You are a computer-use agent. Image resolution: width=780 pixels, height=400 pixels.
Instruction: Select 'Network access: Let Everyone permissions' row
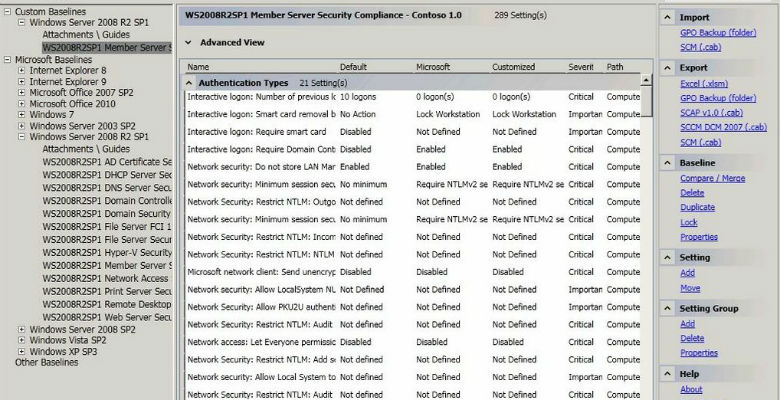click(x=413, y=342)
